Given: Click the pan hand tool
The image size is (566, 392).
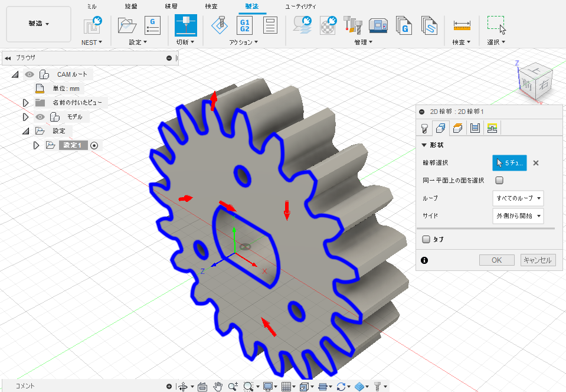Looking at the screenshot, I should click(x=217, y=387).
